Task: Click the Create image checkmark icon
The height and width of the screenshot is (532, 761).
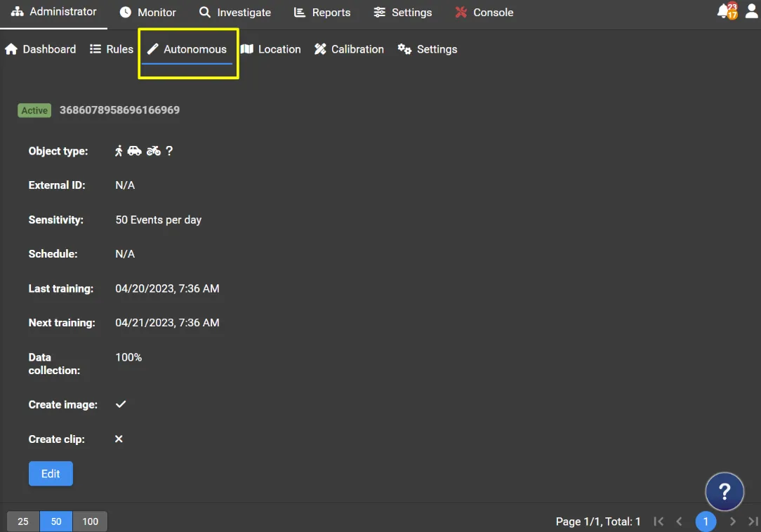Action: point(121,404)
